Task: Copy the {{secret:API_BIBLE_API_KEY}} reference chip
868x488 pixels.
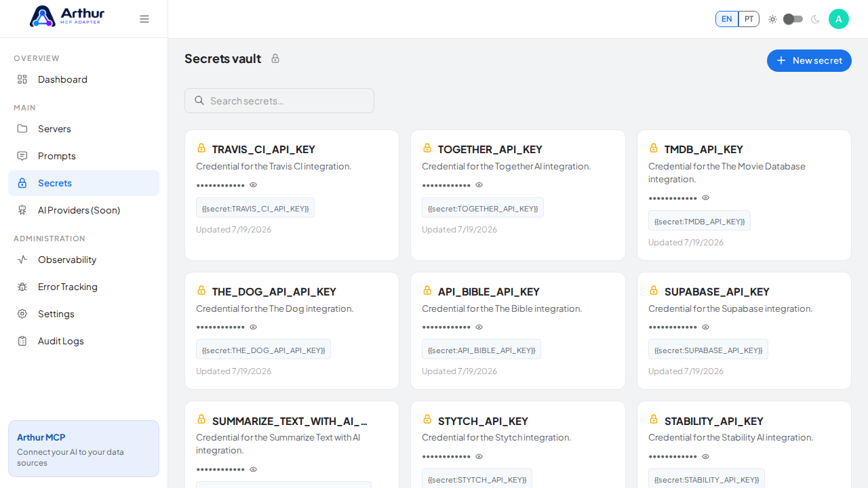Action: [481, 349]
